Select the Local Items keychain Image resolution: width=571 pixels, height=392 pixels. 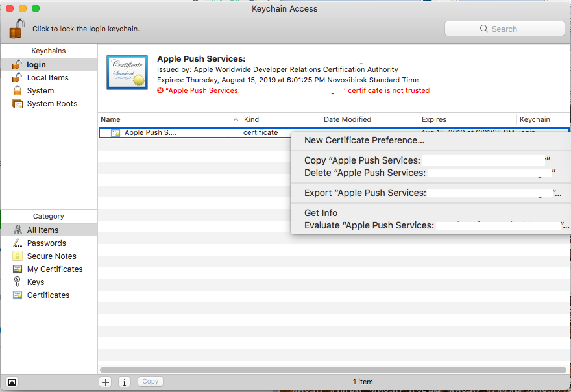point(49,78)
